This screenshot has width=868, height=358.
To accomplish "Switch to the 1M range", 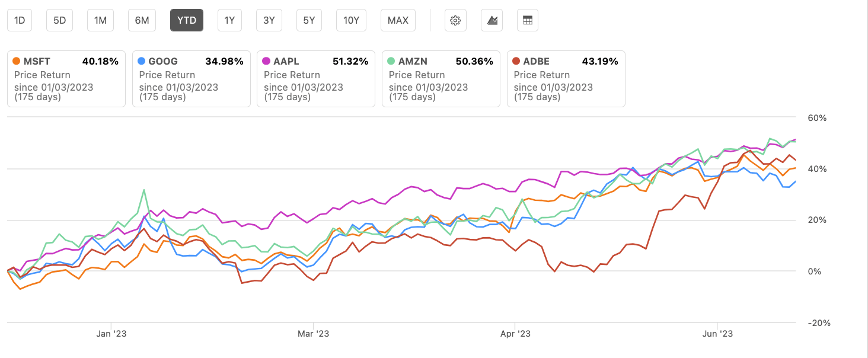I will pyautogui.click(x=100, y=20).
